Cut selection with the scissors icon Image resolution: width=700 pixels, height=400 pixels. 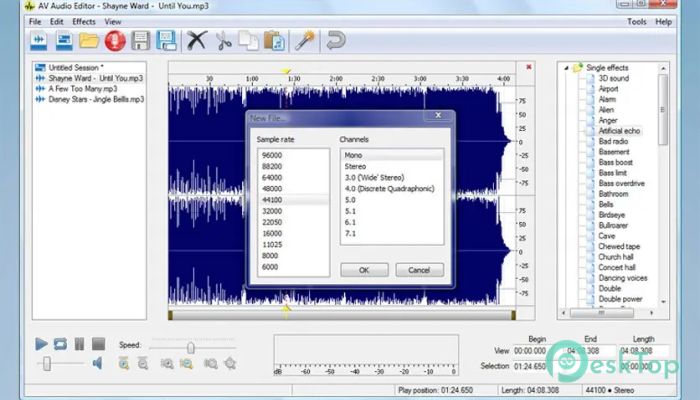tap(224, 41)
